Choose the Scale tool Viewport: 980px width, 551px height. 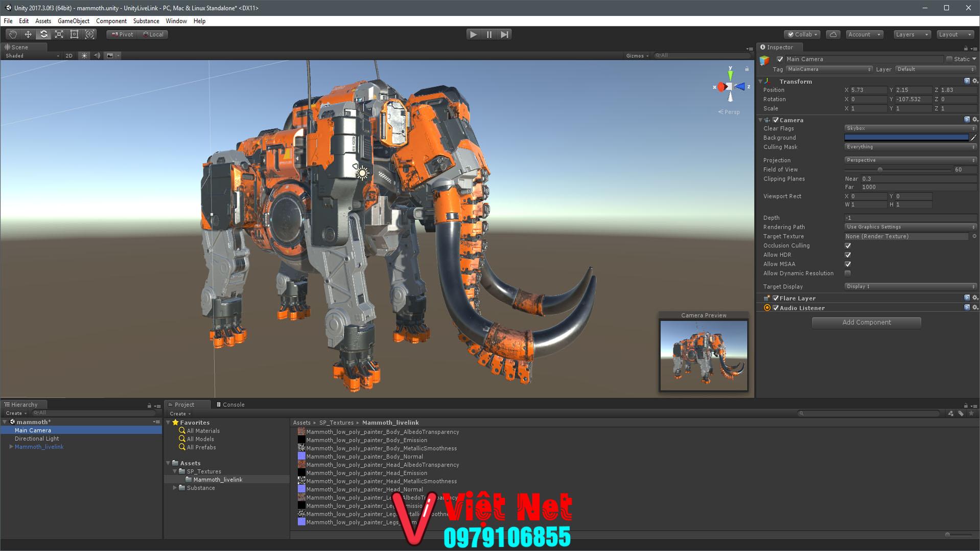(59, 34)
